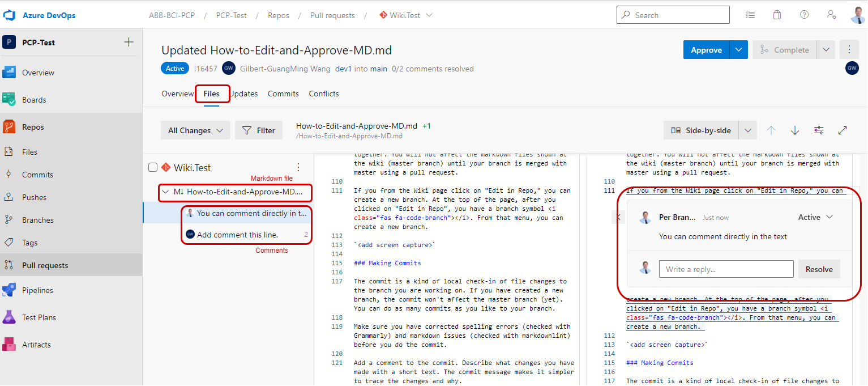The width and height of the screenshot is (868, 386).
Task: Open Boards in the sidebar
Action: coord(71,100)
